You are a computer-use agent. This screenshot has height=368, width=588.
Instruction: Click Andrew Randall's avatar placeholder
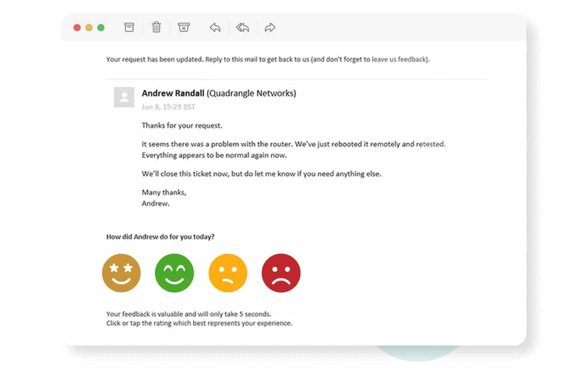(x=124, y=97)
